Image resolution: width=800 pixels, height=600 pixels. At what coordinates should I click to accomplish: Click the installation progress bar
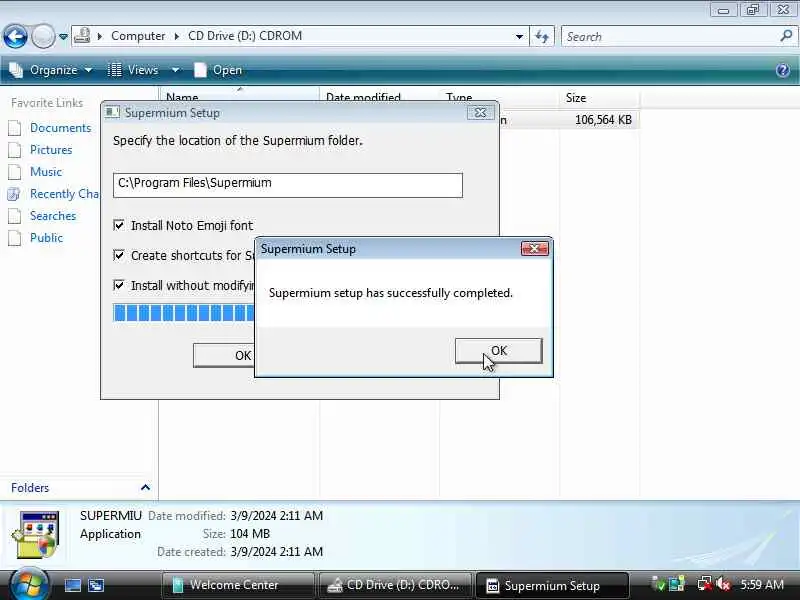(184, 313)
